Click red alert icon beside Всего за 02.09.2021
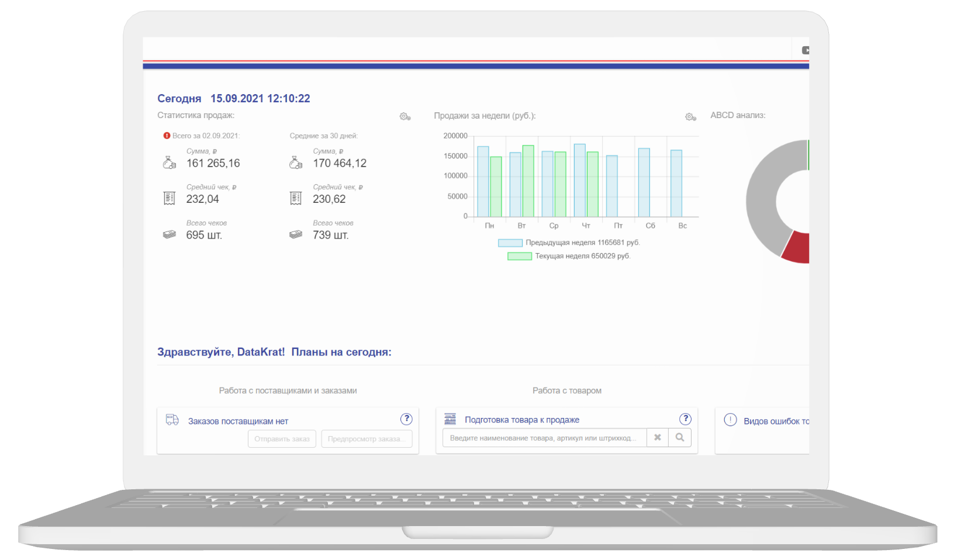 tap(167, 136)
